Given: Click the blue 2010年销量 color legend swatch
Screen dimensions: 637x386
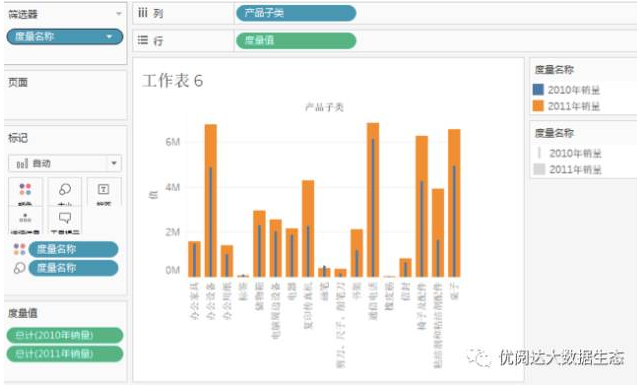Looking at the screenshot, I should 538,89.
